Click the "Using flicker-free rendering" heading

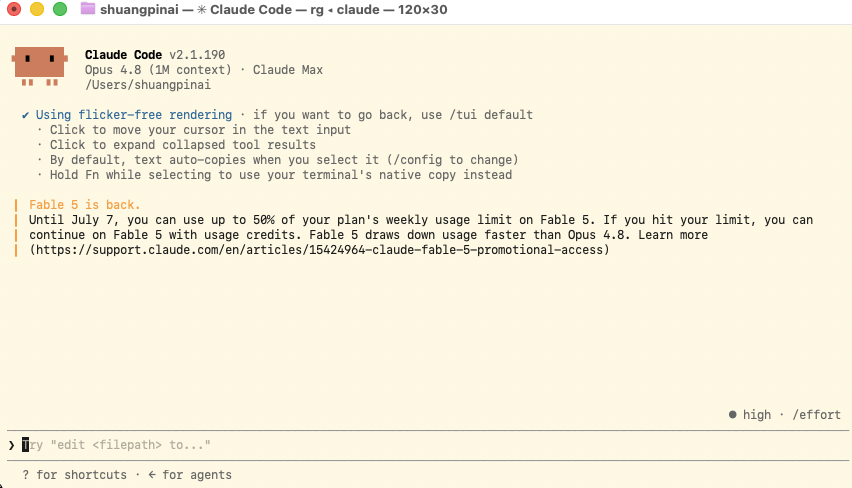[x=134, y=115]
